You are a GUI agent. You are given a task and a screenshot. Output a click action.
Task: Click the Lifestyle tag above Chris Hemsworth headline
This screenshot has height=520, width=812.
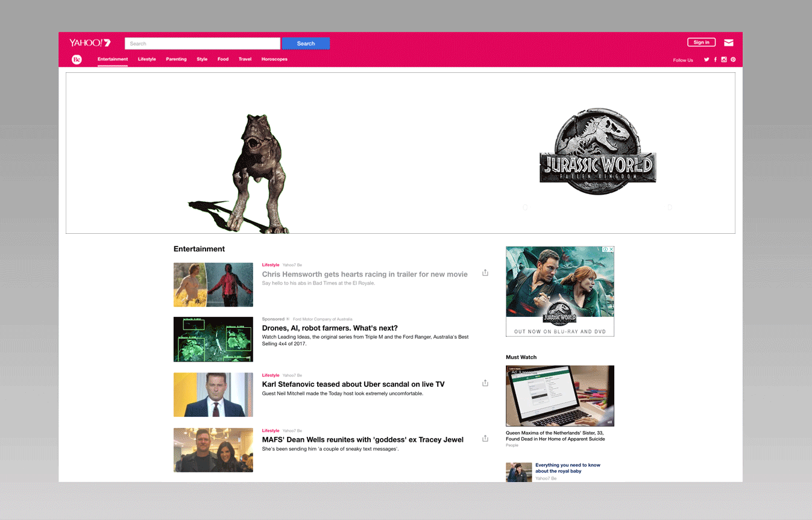coord(271,265)
